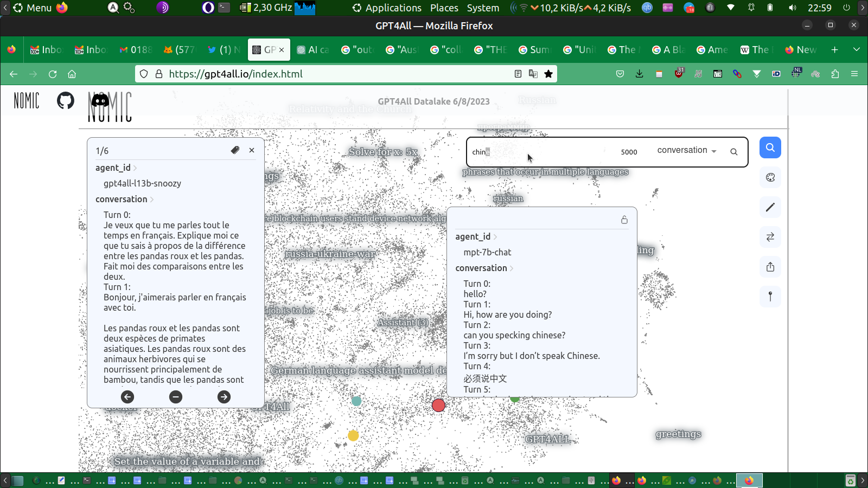
Task: Click 'gpt4all-l13b-snoozy' agent value
Action: point(142,183)
